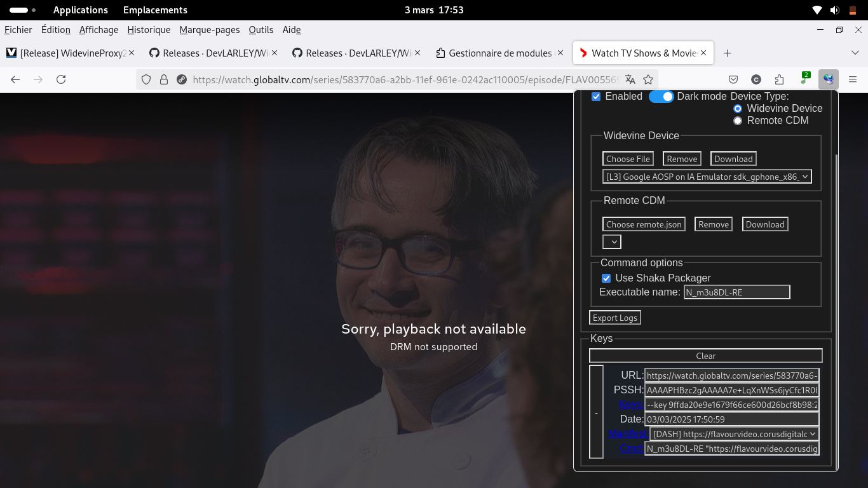Viewport: 868px width, 488px height.
Task: Switch off the Dark mode toggle
Action: (661, 97)
